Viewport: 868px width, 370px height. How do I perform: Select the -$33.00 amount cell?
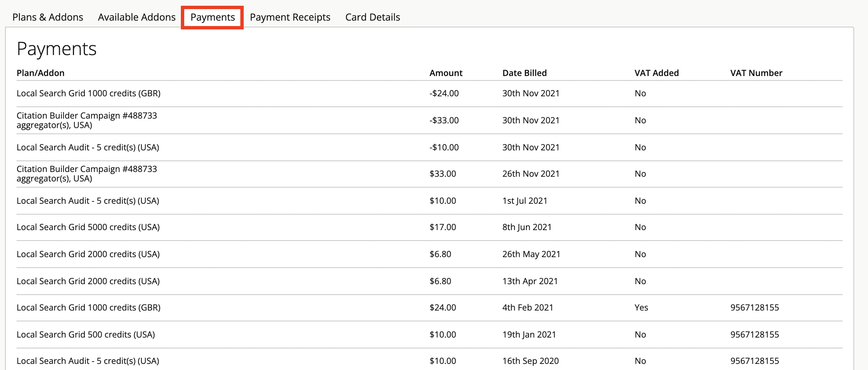pos(444,120)
